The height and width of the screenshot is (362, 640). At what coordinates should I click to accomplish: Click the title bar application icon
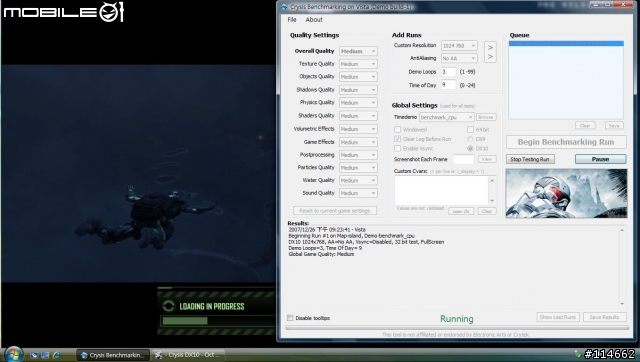[284, 7]
